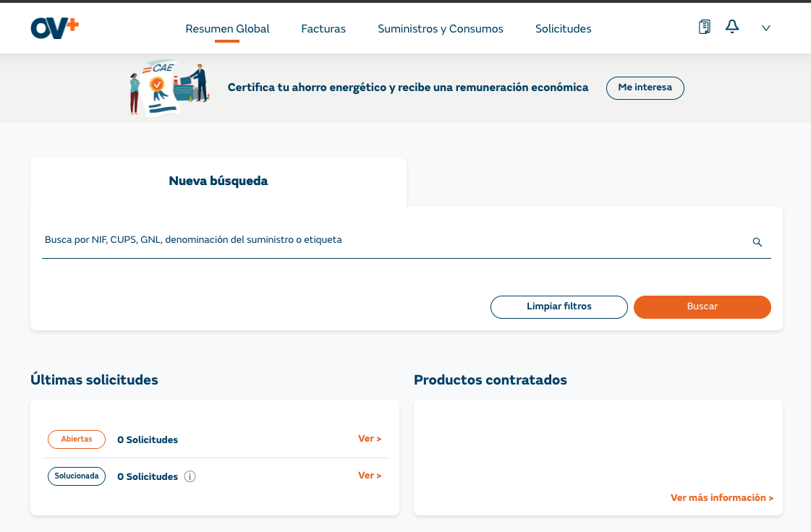Open the notifications bell
Image resolution: width=811 pixels, height=532 pixels.
pos(732,26)
